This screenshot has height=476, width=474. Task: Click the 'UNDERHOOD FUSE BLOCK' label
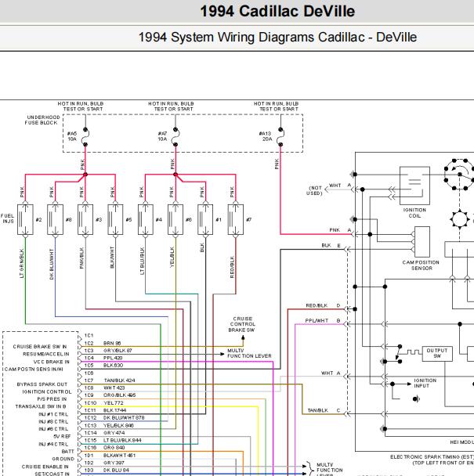[x=42, y=120]
